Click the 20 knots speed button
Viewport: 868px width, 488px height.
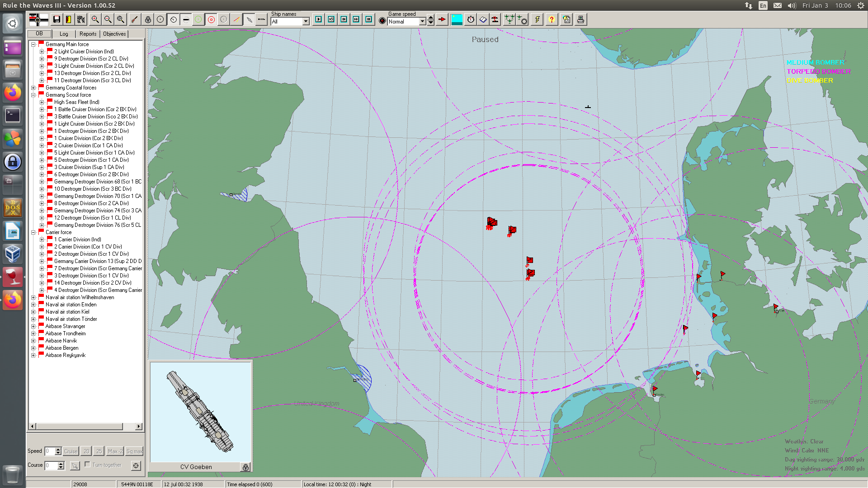[x=86, y=451]
